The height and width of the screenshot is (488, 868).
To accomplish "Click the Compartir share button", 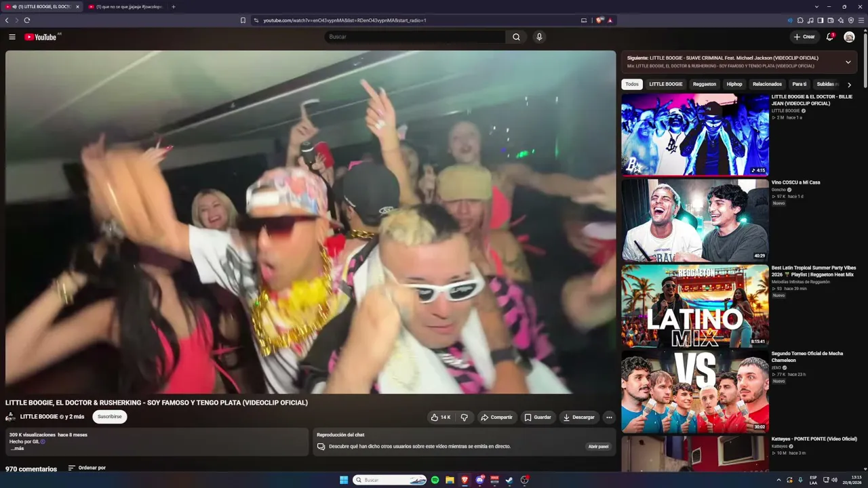I will click(x=497, y=418).
